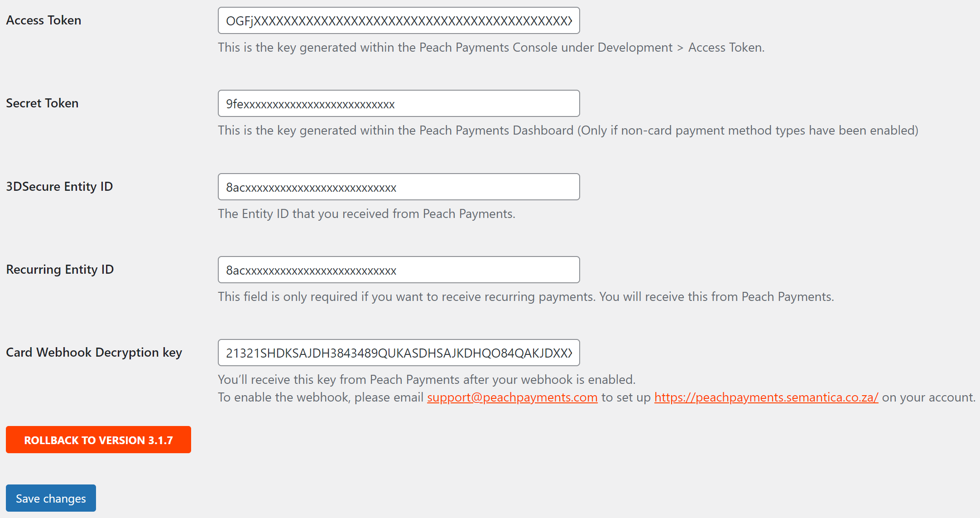Clear the Secret Token input value

[x=399, y=104]
